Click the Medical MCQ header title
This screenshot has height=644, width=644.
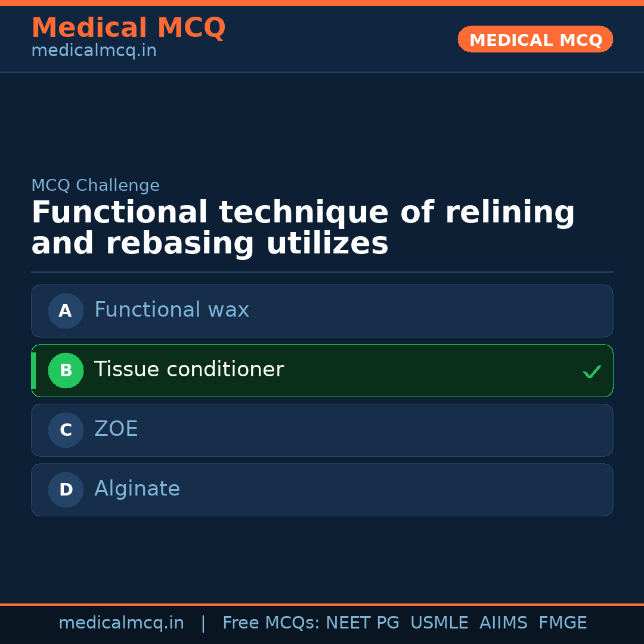[x=128, y=28]
